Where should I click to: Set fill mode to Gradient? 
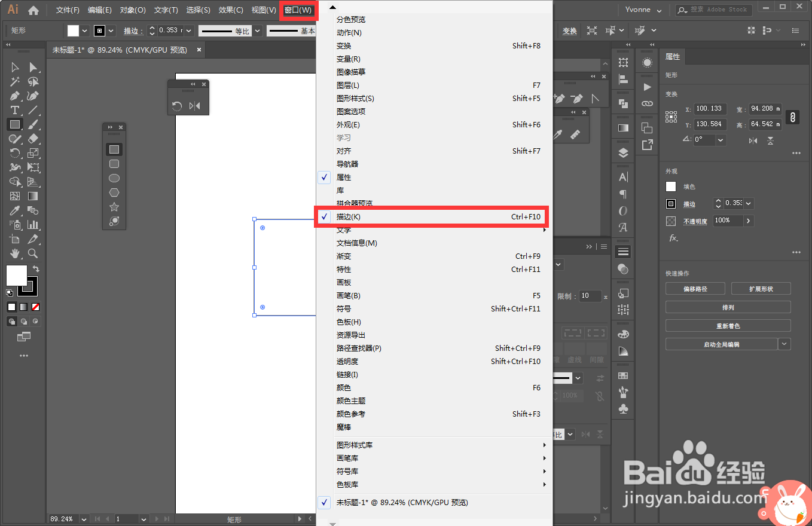coord(24,307)
